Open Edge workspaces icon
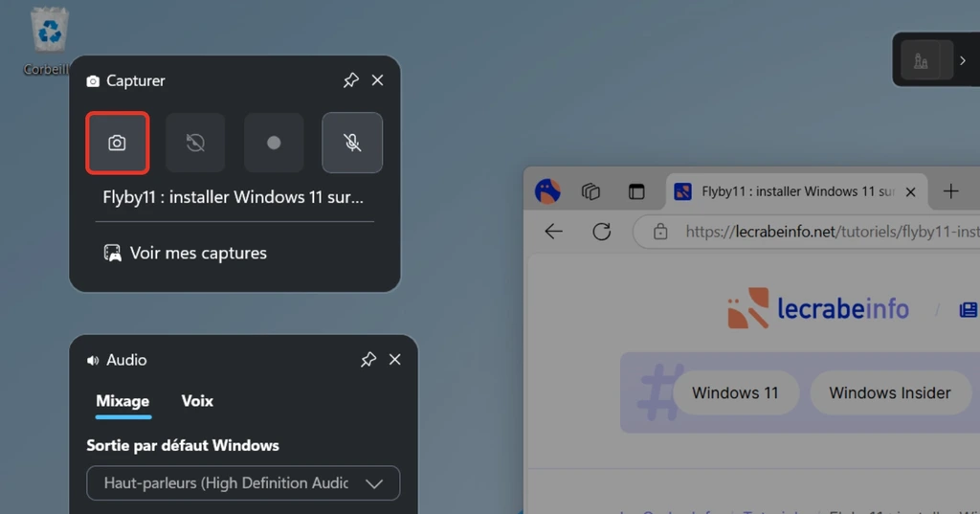Viewport: 980px width, 514px height. pyautogui.click(x=590, y=191)
